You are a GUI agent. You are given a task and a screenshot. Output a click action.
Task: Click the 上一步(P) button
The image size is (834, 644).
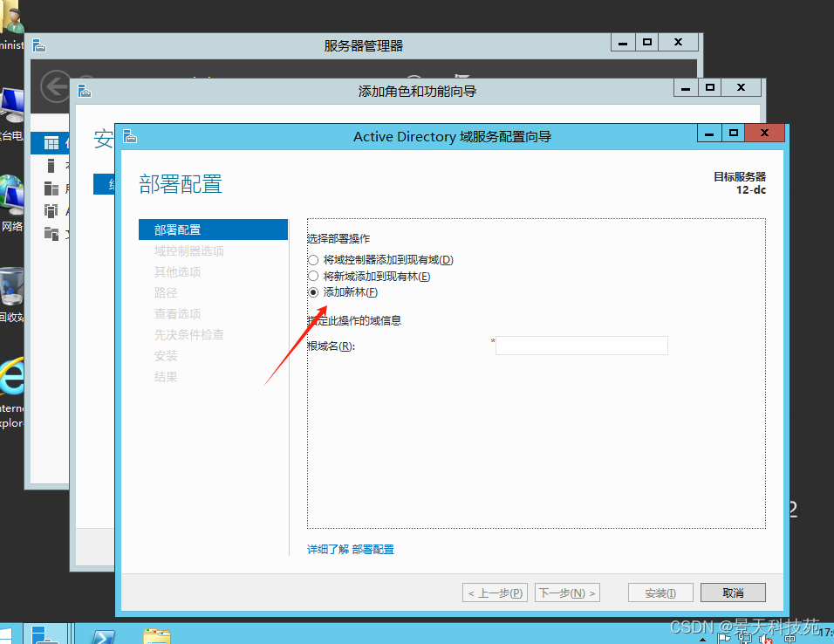[495, 593]
